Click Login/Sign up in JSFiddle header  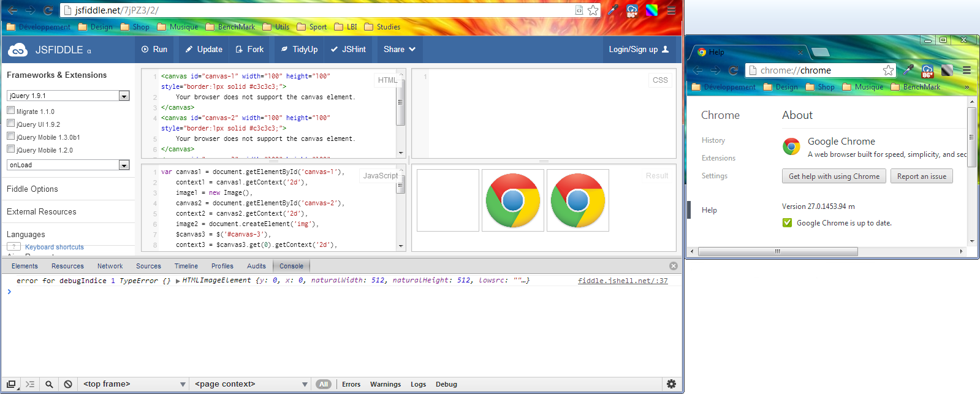[639, 50]
